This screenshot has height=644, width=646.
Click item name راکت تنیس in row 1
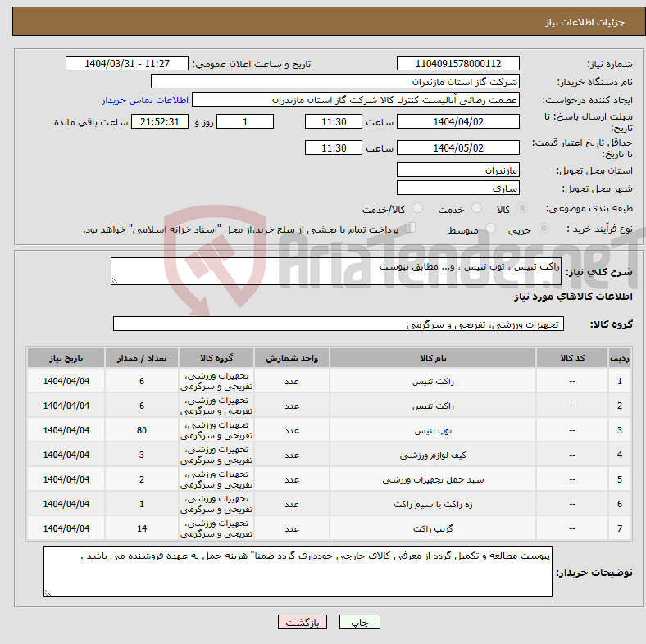click(433, 382)
